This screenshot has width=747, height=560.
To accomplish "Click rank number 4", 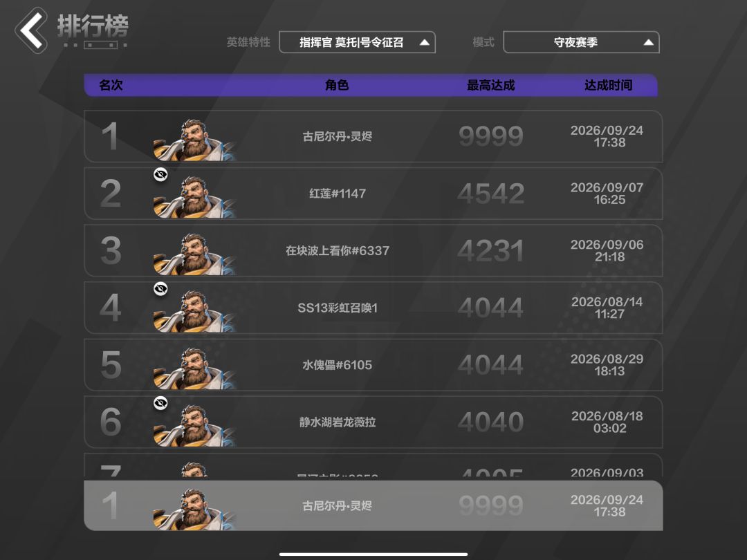I will [111, 308].
